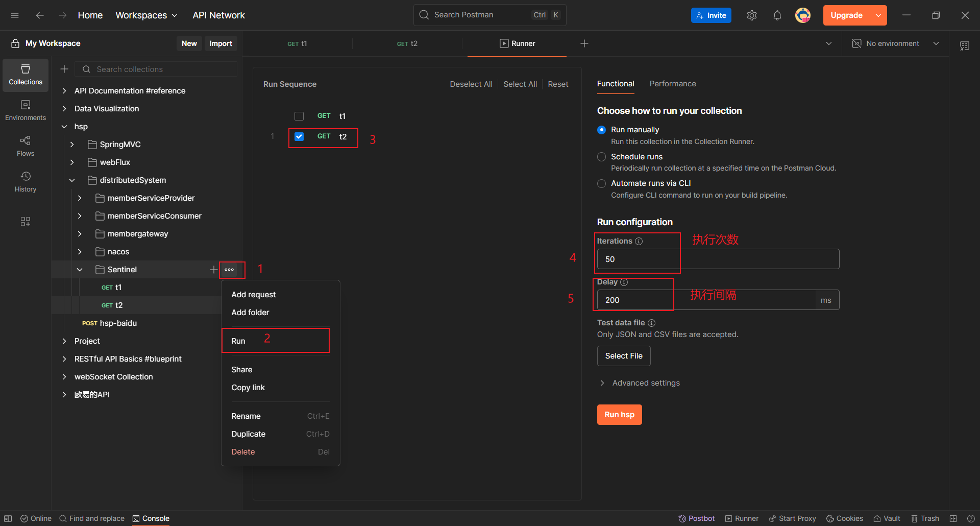Open the Environments sidebar panel
This screenshot has width=980, height=526.
pos(26,110)
